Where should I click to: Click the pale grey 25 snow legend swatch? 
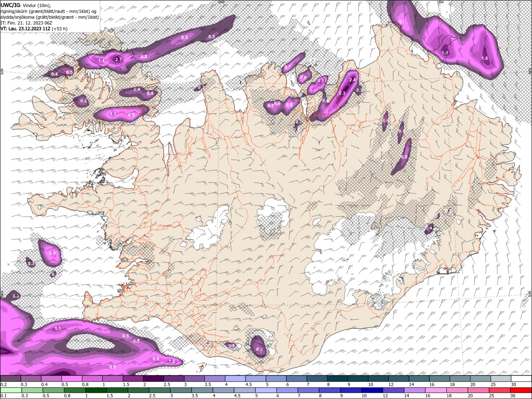tap(501, 379)
